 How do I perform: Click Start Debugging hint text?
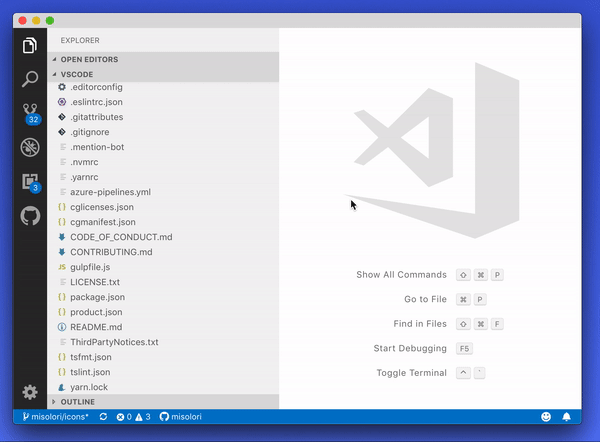click(410, 348)
